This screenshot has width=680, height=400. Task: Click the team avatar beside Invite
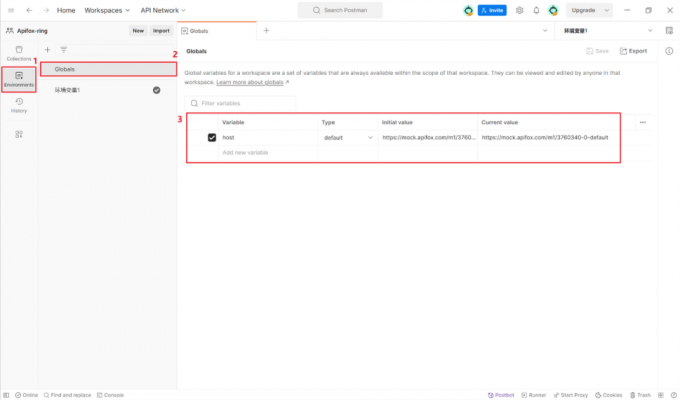pos(468,10)
